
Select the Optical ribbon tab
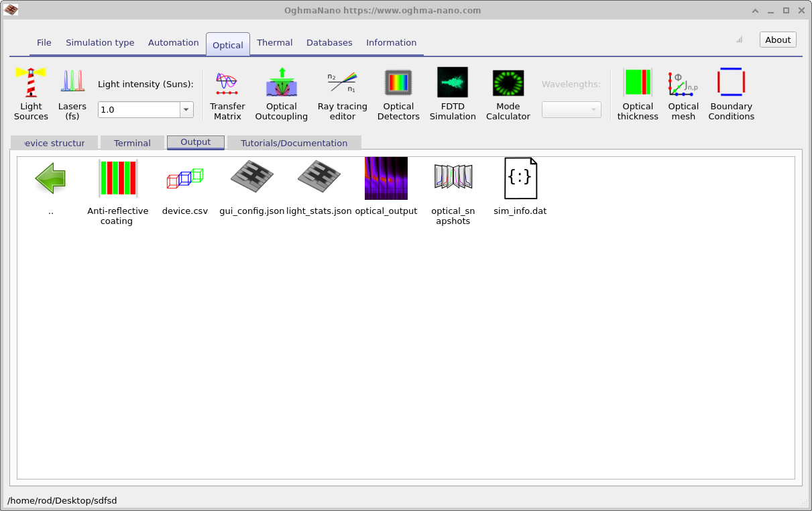click(x=228, y=44)
